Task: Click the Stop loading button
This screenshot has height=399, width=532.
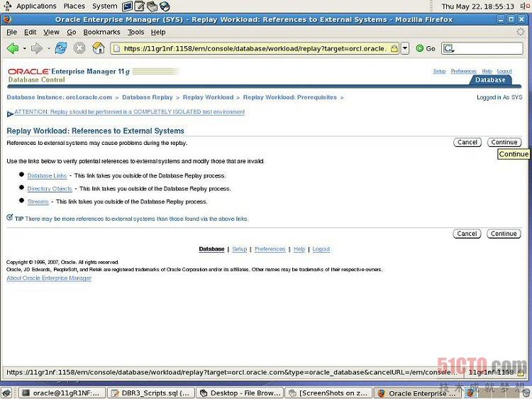Action: tap(79, 48)
